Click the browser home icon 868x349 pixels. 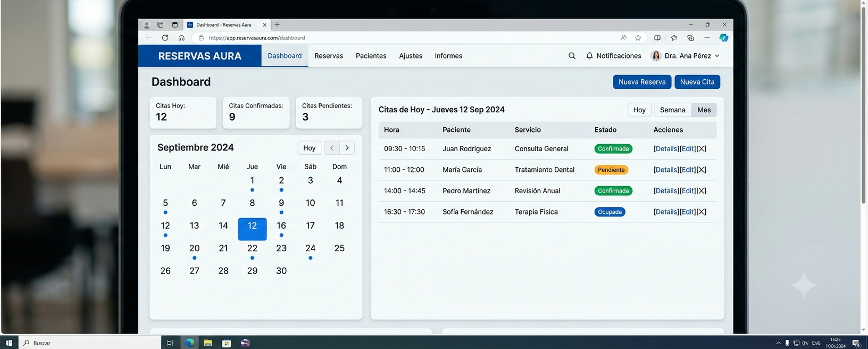(x=181, y=38)
